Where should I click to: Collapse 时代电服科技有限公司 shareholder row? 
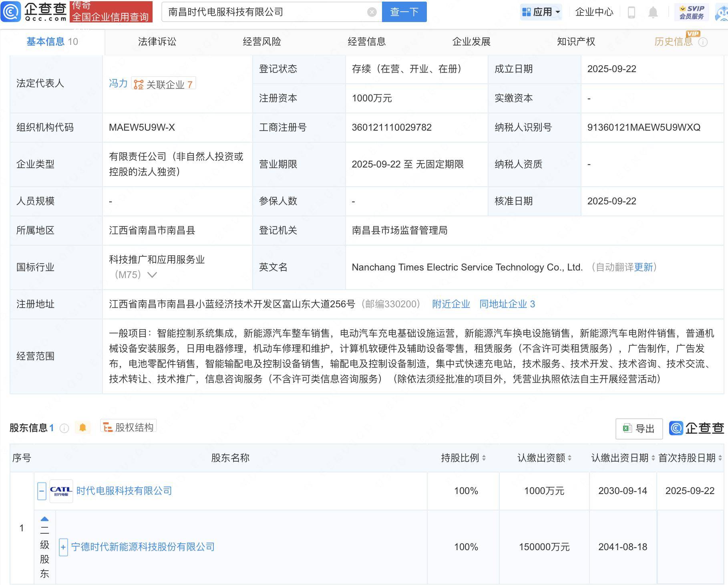click(41, 491)
